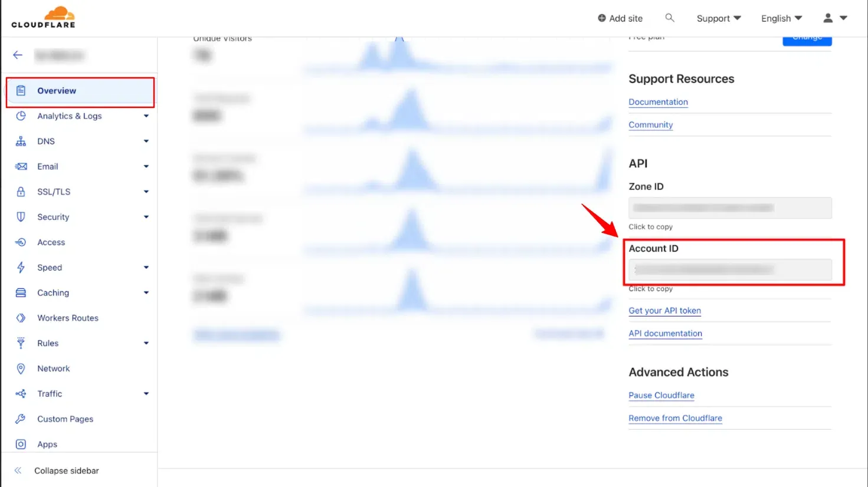Expand the DNS submenu arrow

(x=146, y=142)
